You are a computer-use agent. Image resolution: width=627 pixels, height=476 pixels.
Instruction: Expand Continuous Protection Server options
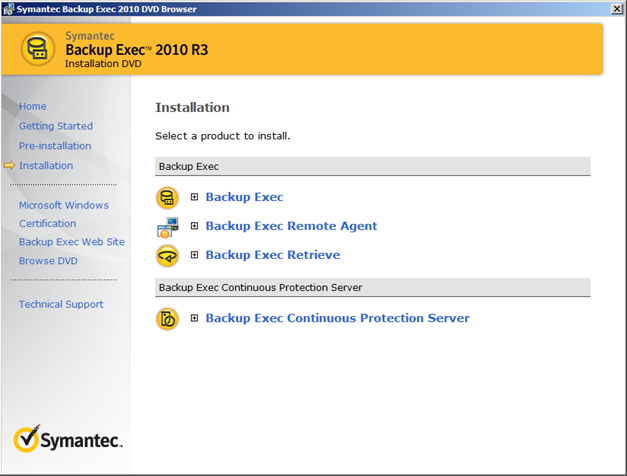tap(194, 318)
